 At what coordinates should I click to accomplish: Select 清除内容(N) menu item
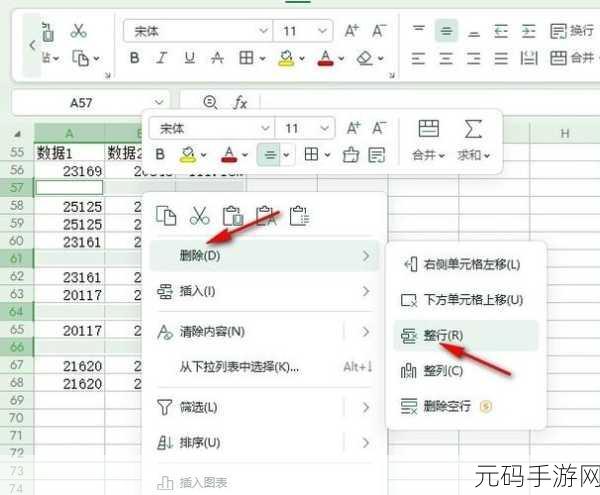(x=264, y=331)
